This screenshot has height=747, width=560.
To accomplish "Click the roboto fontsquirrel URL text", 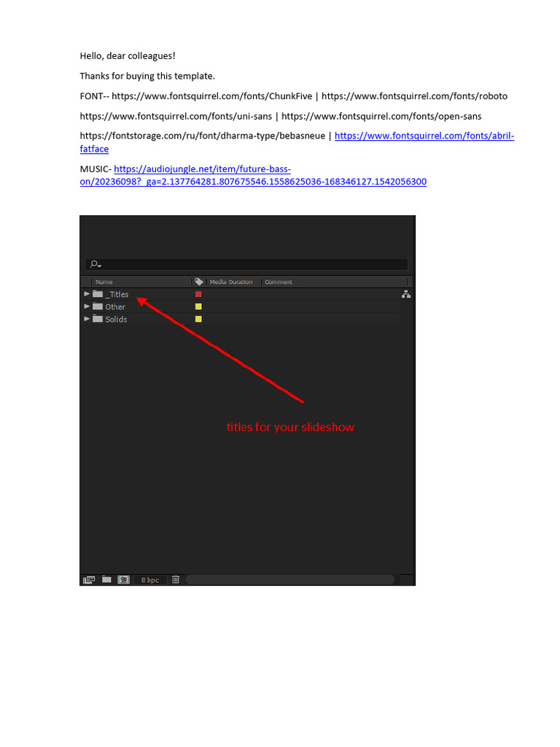I will [414, 96].
